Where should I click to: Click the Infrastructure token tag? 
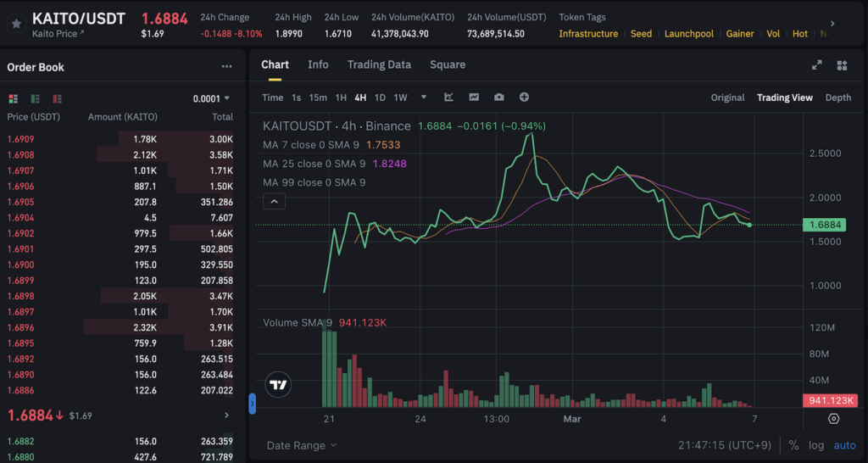point(588,34)
